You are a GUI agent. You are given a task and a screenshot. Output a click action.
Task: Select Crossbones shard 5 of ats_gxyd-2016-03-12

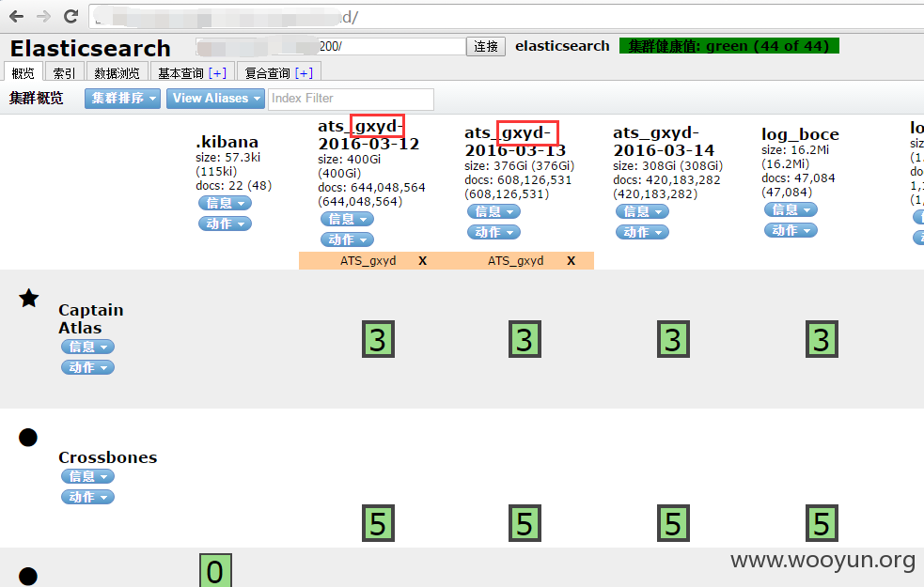tap(378, 523)
